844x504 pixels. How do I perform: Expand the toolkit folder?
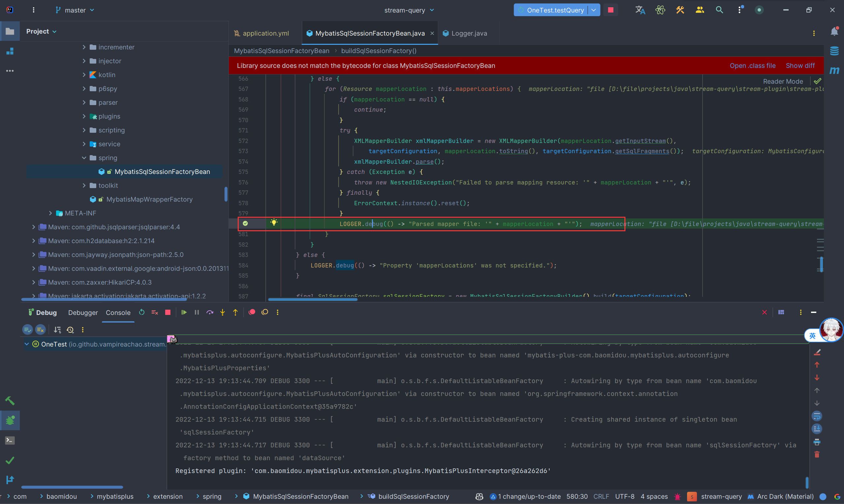[84, 185]
